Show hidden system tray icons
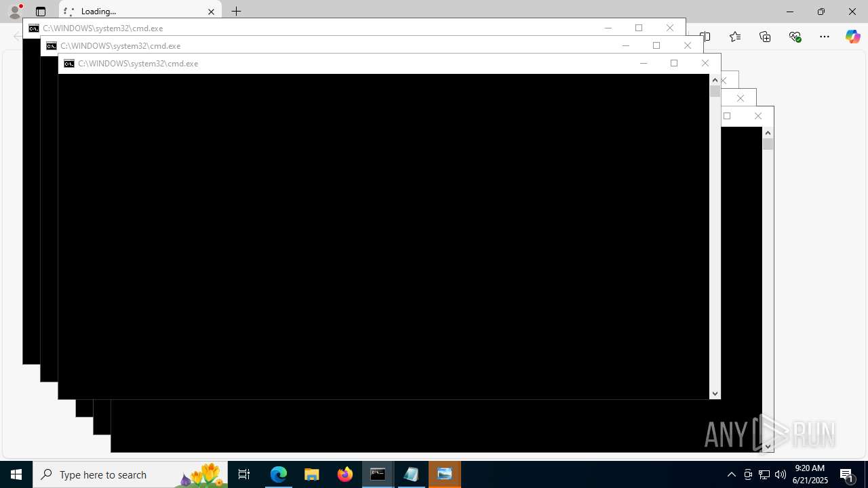868x488 pixels. coord(732,474)
